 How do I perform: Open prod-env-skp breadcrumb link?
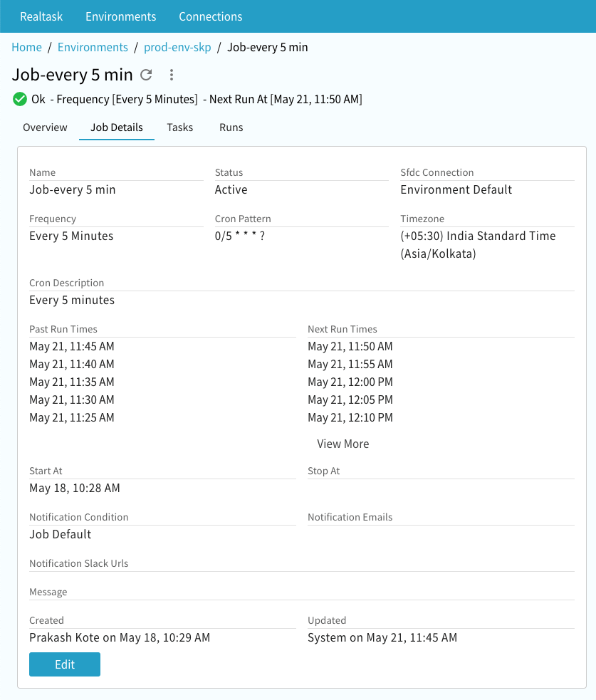[177, 47]
